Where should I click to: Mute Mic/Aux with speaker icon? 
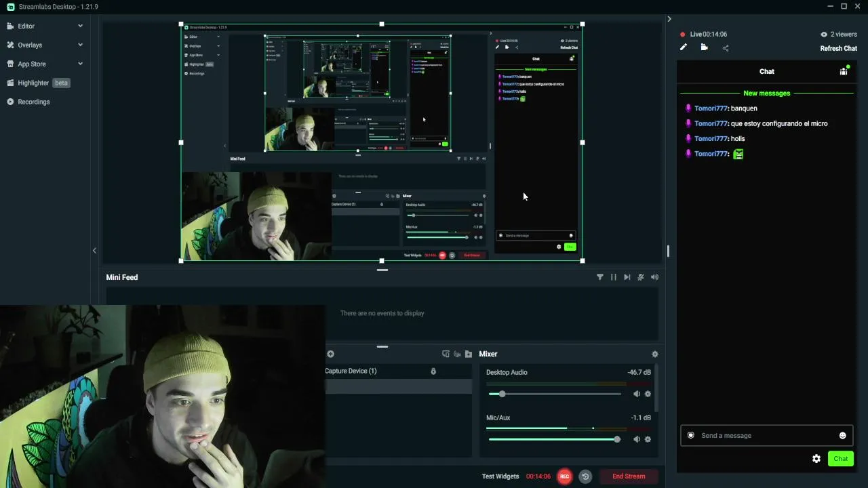click(x=636, y=439)
